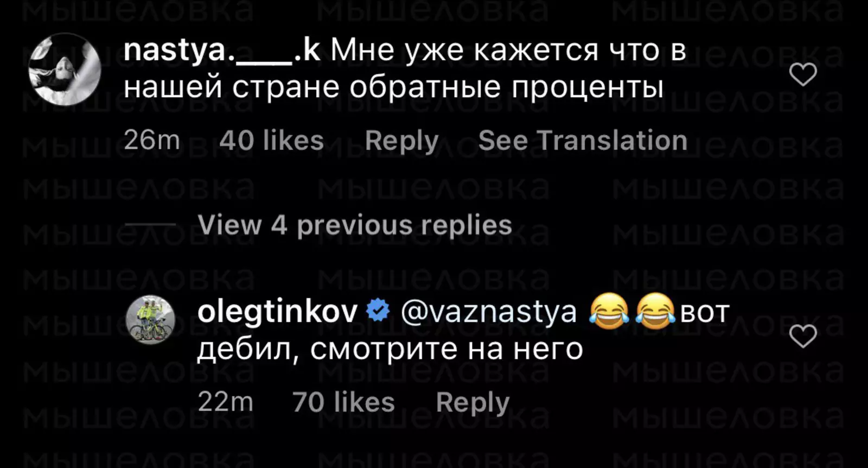Viewport: 868px width, 468px height.
Task: Follow the @vaznastya mention
Action: click(488, 312)
